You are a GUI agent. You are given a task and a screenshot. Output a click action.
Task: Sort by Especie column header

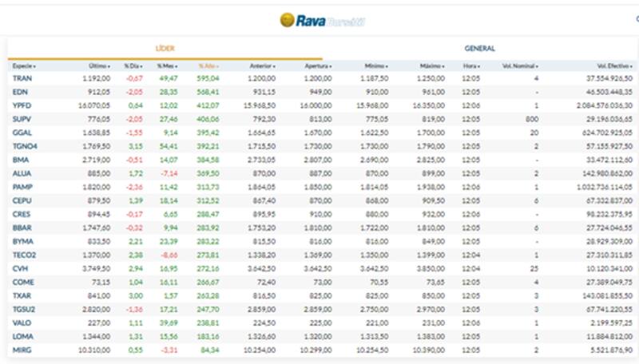point(24,65)
